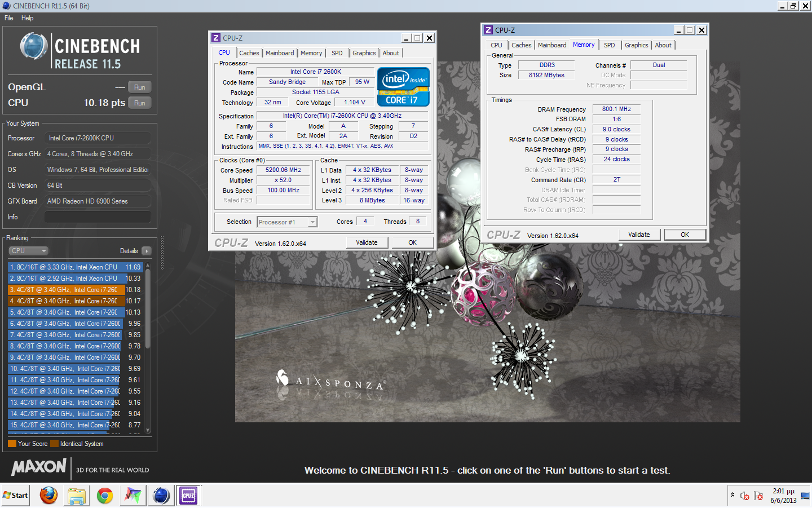Open Graphics tab in Memory CPU-Z window
Image resolution: width=812 pixels, height=508 pixels.
click(x=637, y=45)
